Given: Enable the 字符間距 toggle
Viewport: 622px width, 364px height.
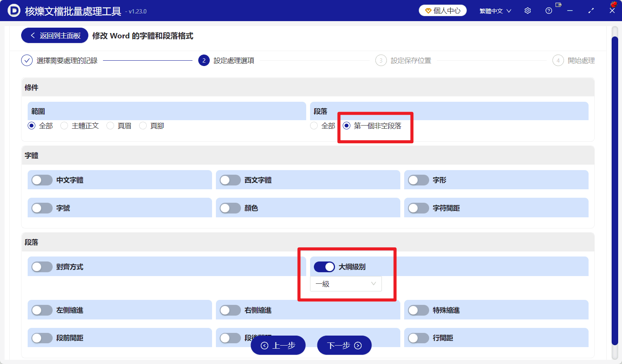Looking at the screenshot, I should (x=418, y=208).
